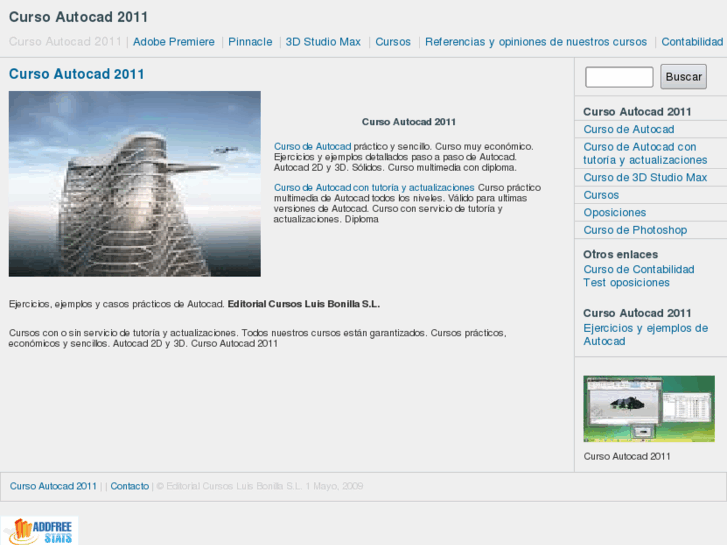Focus the search text field
This screenshot has width=727, height=545.
pyautogui.click(x=619, y=77)
